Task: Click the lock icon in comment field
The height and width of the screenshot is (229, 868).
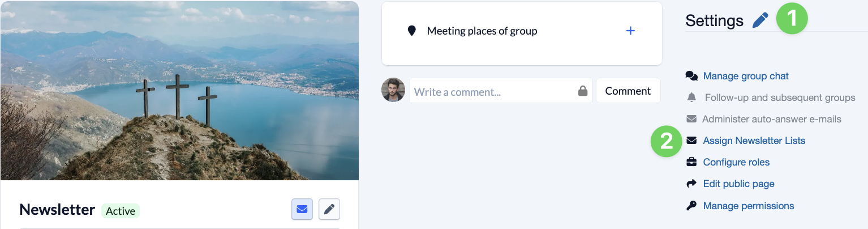Action: tap(582, 91)
